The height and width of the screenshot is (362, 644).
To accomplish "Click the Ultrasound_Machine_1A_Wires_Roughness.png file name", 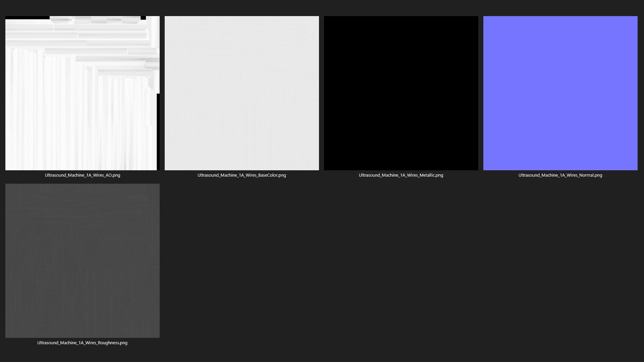I will (x=82, y=343).
